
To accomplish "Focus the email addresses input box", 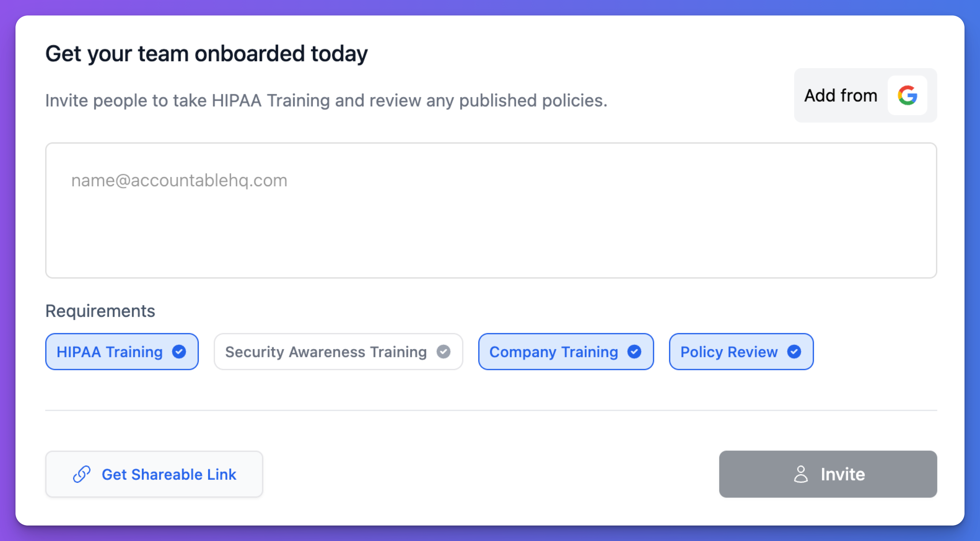I will pyautogui.click(x=491, y=210).
